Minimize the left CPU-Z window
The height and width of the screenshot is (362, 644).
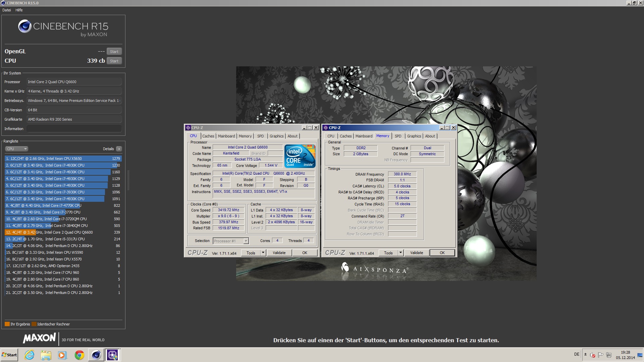pyautogui.click(x=304, y=128)
